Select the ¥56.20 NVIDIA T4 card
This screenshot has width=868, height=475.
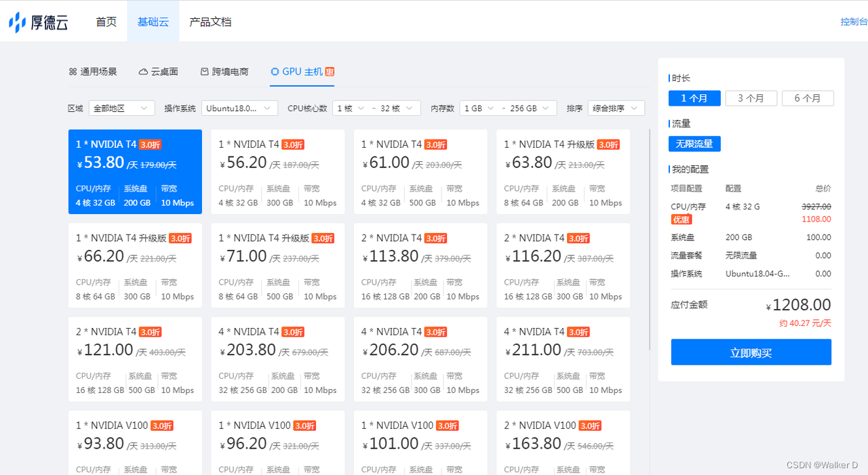tap(278, 171)
